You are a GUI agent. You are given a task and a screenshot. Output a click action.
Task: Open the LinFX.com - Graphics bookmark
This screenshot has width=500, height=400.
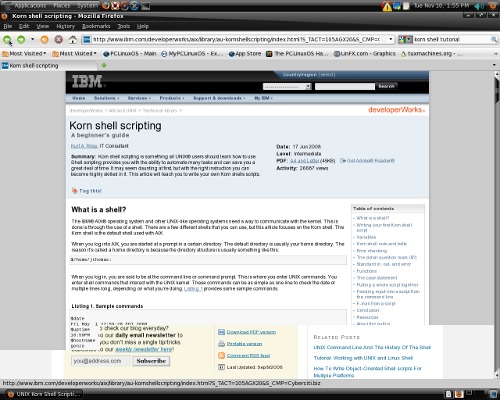[365, 53]
